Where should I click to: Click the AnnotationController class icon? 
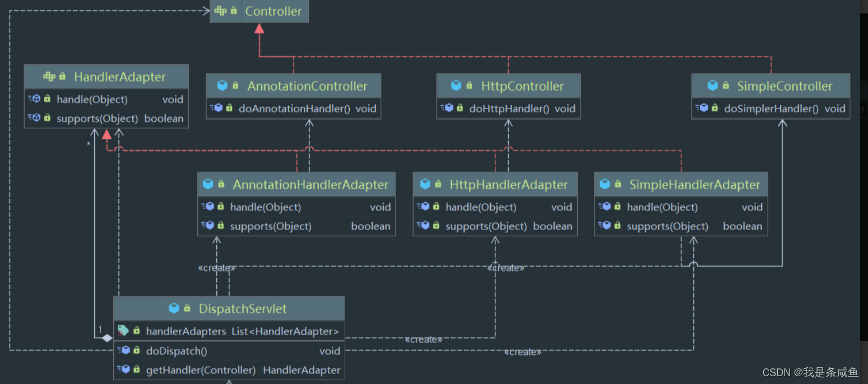pos(222,86)
